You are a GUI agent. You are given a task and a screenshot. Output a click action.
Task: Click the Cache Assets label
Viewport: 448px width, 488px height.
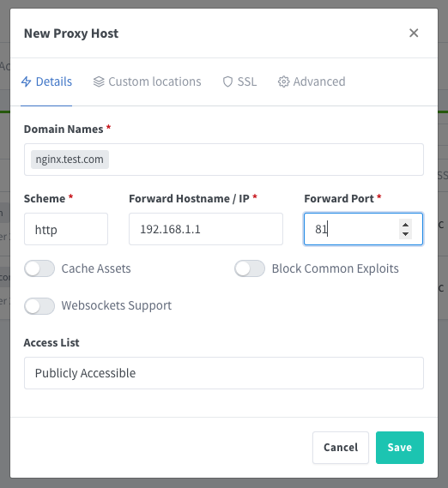(96, 268)
